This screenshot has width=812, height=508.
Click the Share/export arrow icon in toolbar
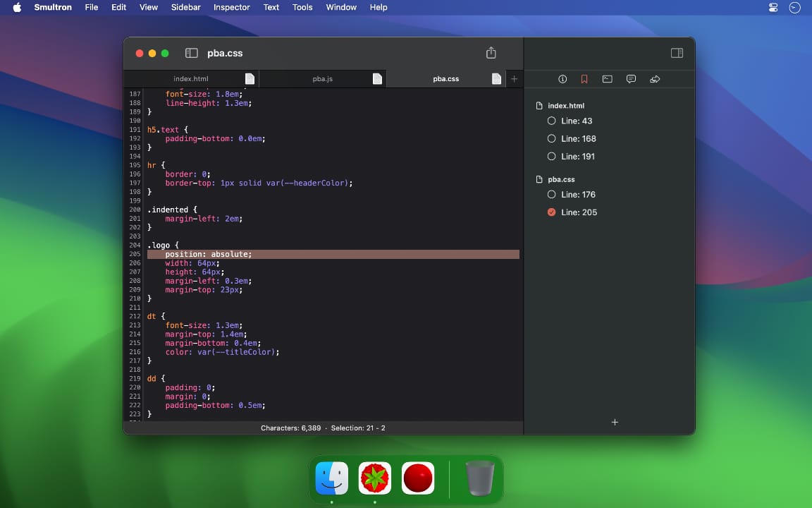click(491, 52)
